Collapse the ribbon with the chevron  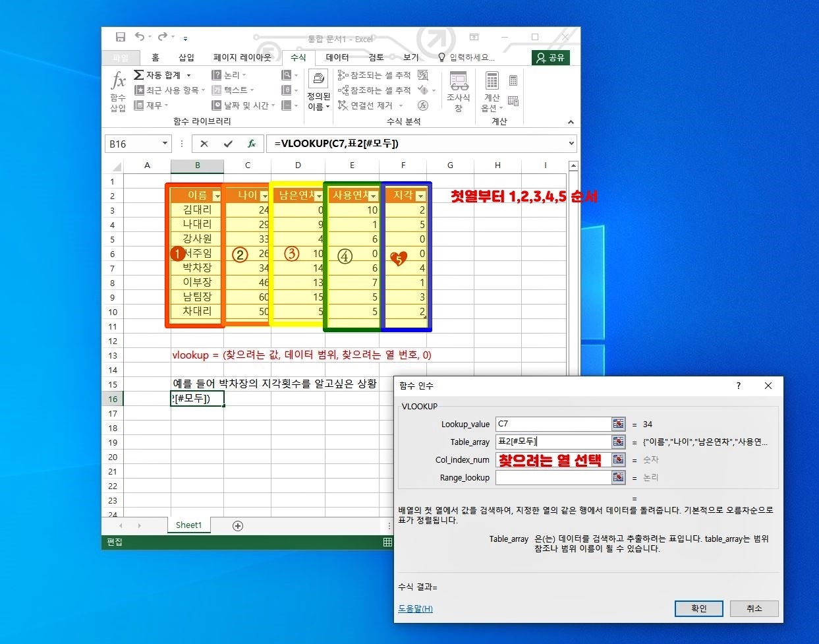(x=571, y=122)
